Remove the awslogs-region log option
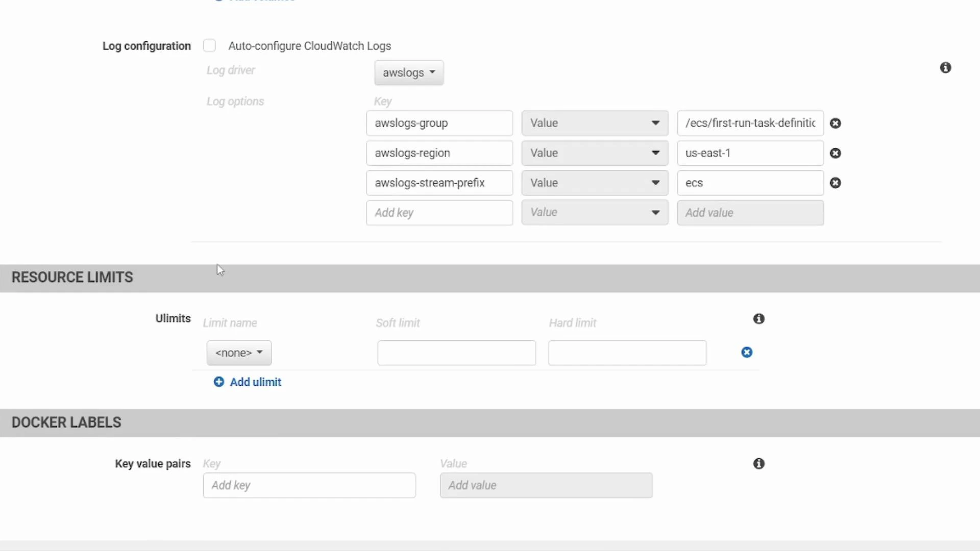The height and width of the screenshot is (551, 980). [836, 153]
